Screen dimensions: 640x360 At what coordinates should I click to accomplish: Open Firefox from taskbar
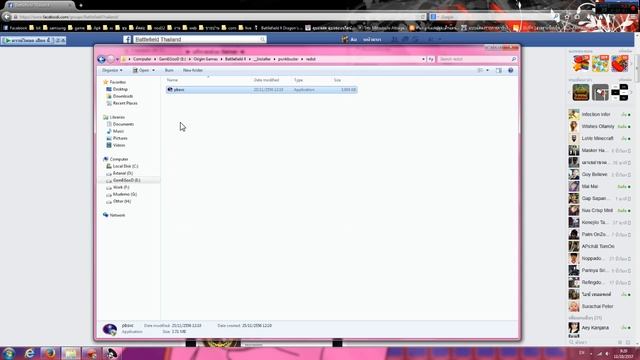click(50, 353)
